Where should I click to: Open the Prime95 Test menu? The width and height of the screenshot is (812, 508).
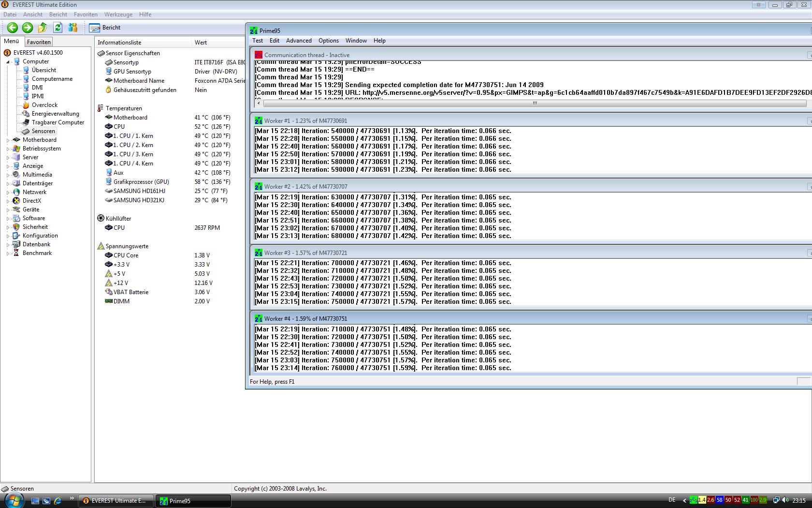click(258, 41)
